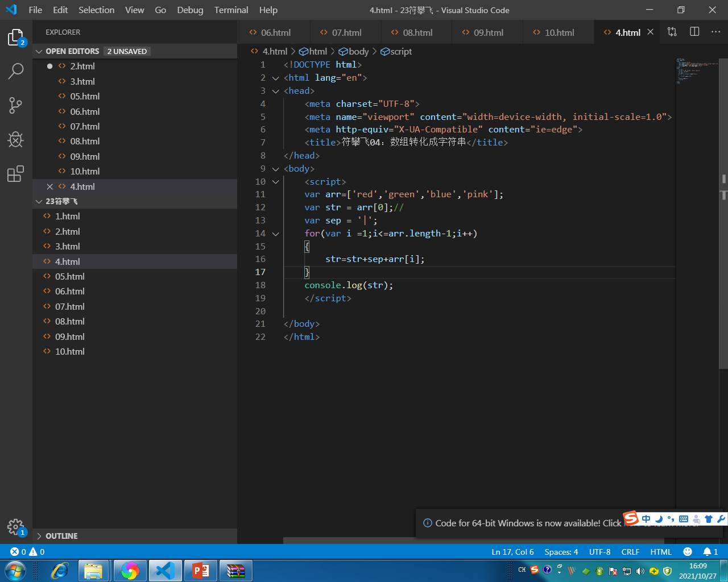Open the Go menu
The height and width of the screenshot is (582, 728).
[x=160, y=10]
